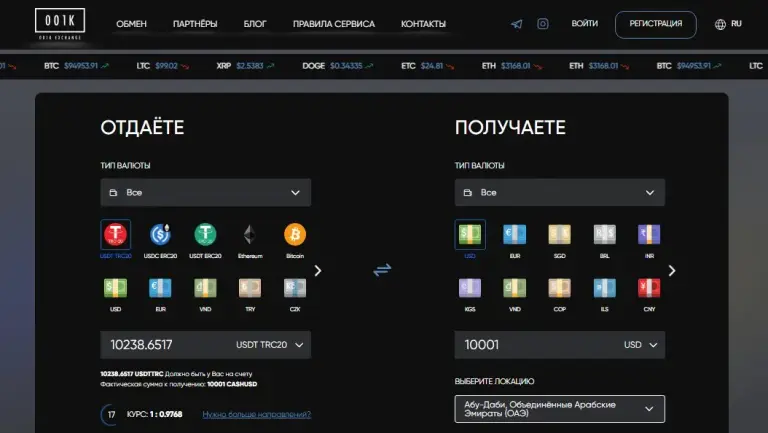
Task: Click the rate refresh countdown timer 17
Action: coord(111,415)
